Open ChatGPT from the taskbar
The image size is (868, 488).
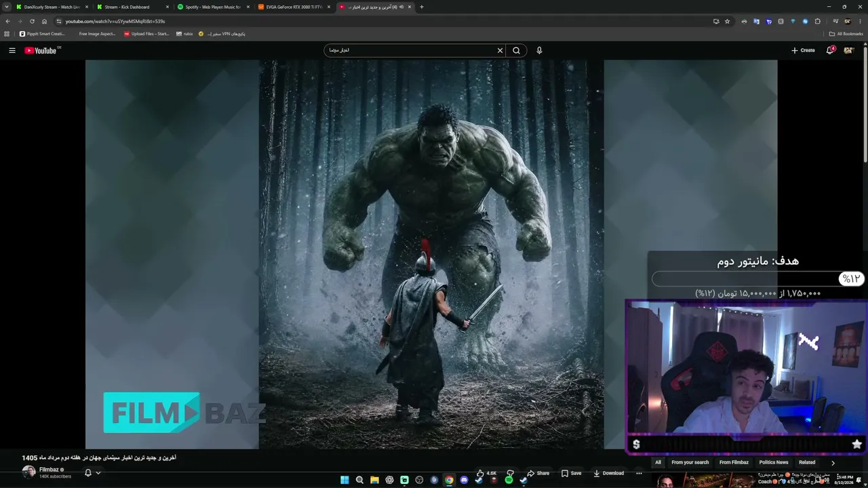(x=389, y=480)
